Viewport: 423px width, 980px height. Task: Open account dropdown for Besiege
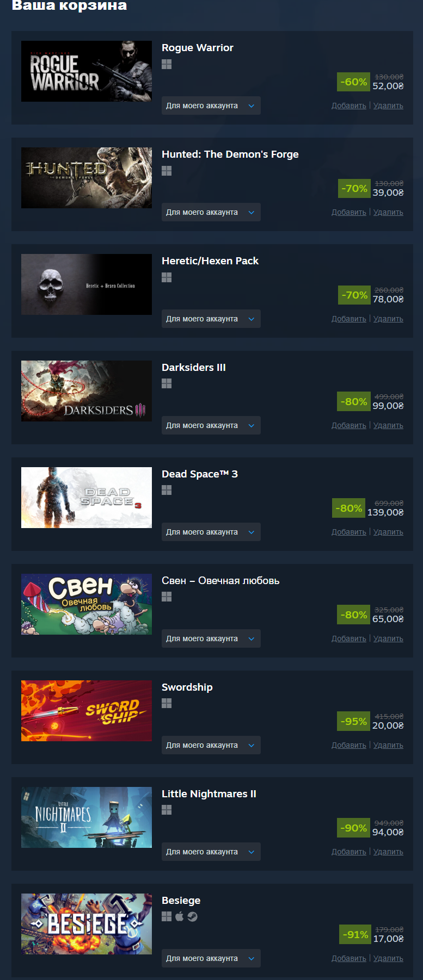coord(211,958)
